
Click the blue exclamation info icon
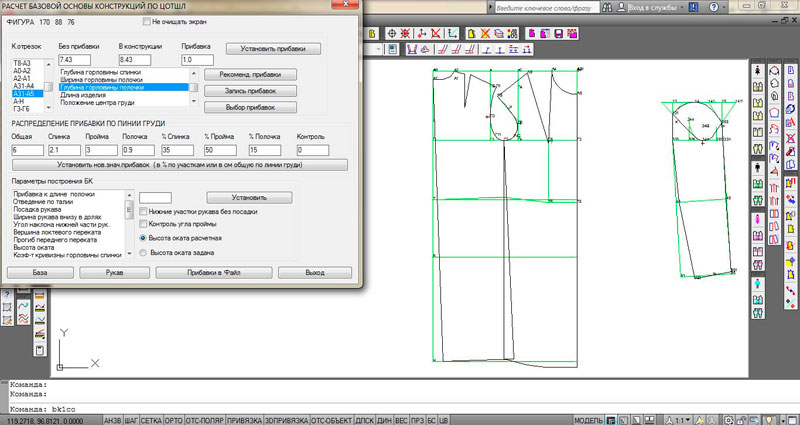693,7
